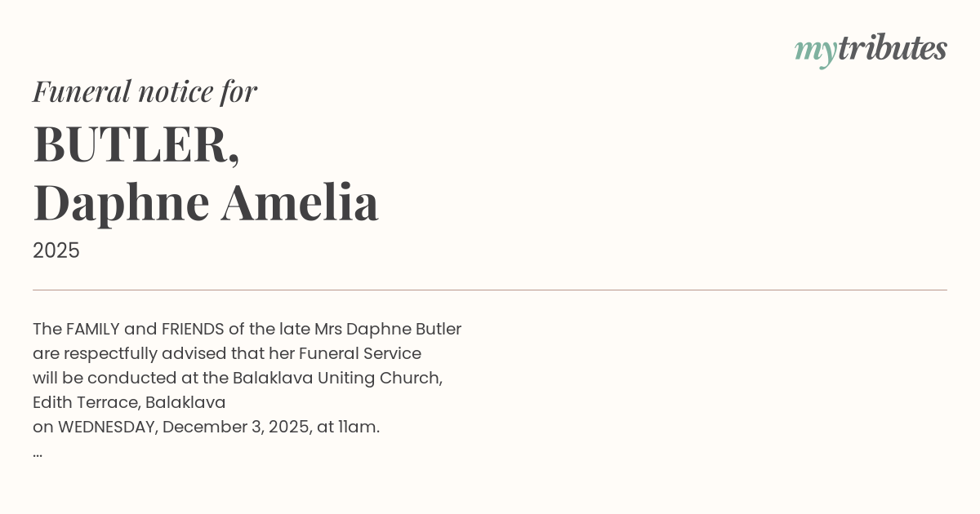
Task: Click the words "Funeral Service" in the notice
Action: pyautogui.click(x=360, y=353)
